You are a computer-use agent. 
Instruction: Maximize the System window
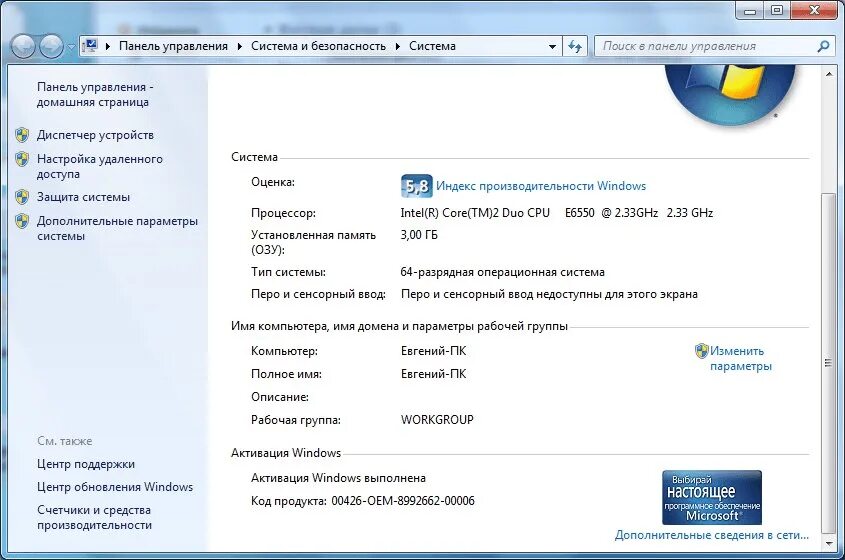(x=777, y=10)
